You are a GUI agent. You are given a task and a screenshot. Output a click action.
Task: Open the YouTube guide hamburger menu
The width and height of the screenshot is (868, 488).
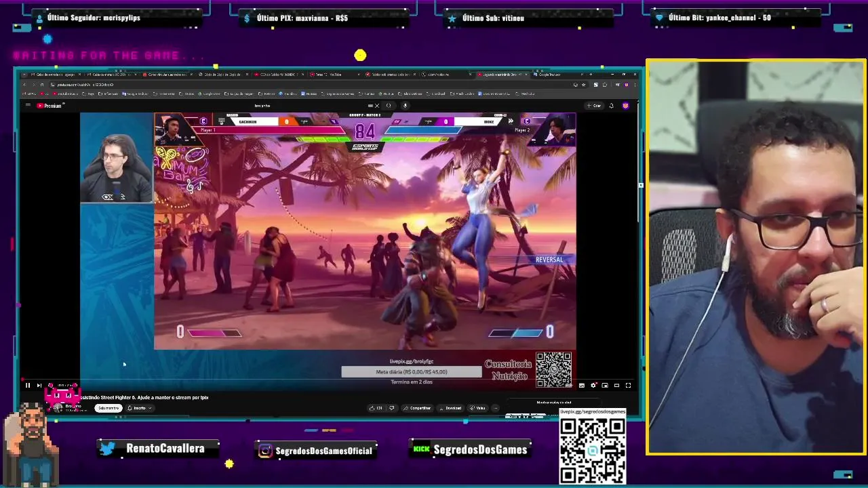(x=28, y=106)
